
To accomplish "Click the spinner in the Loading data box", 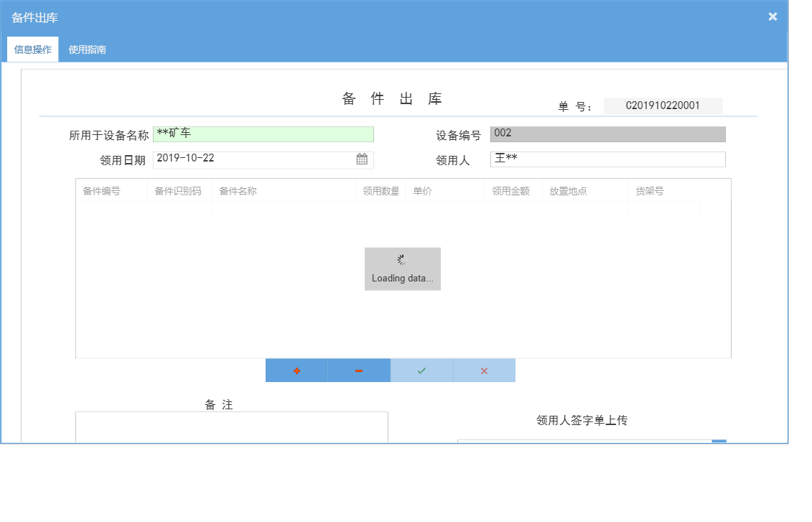I will click(x=402, y=260).
